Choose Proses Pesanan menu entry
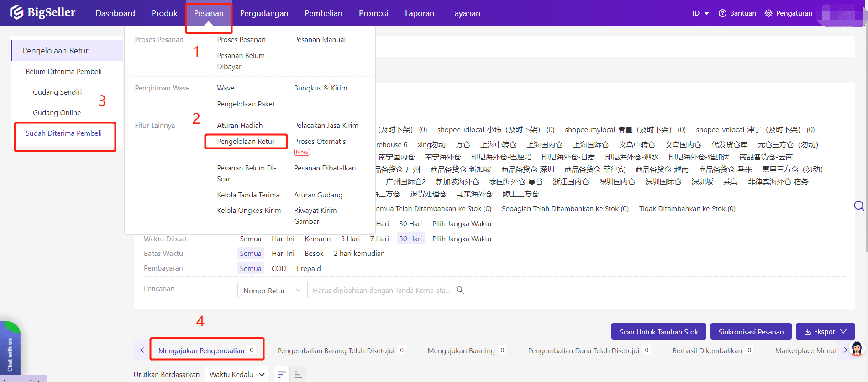This screenshot has width=868, height=382. (241, 40)
